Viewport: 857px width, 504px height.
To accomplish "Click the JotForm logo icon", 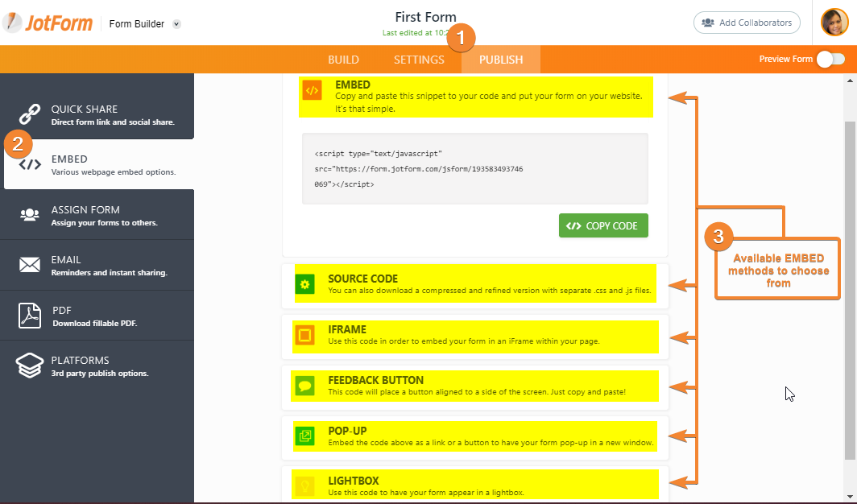I will click(x=13, y=23).
